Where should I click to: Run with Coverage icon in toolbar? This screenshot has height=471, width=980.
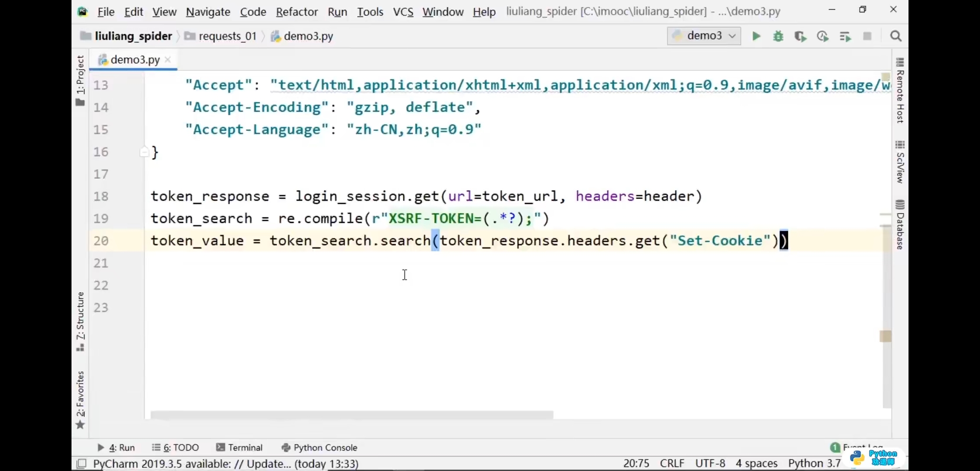point(800,36)
